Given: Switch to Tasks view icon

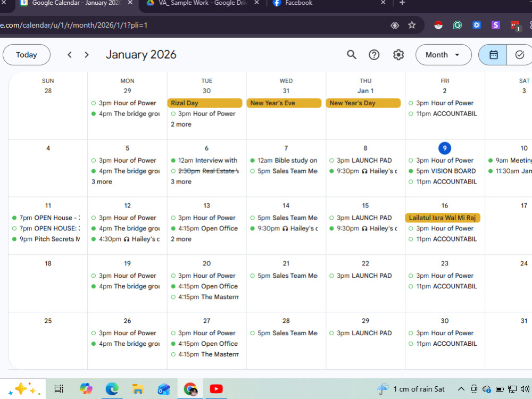Looking at the screenshot, I should click(519, 55).
